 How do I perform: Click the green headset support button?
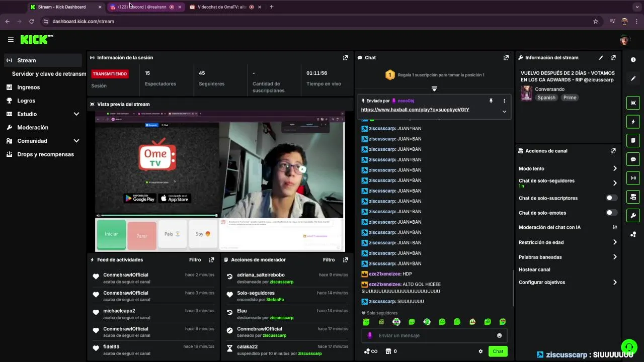pos(629,347)
